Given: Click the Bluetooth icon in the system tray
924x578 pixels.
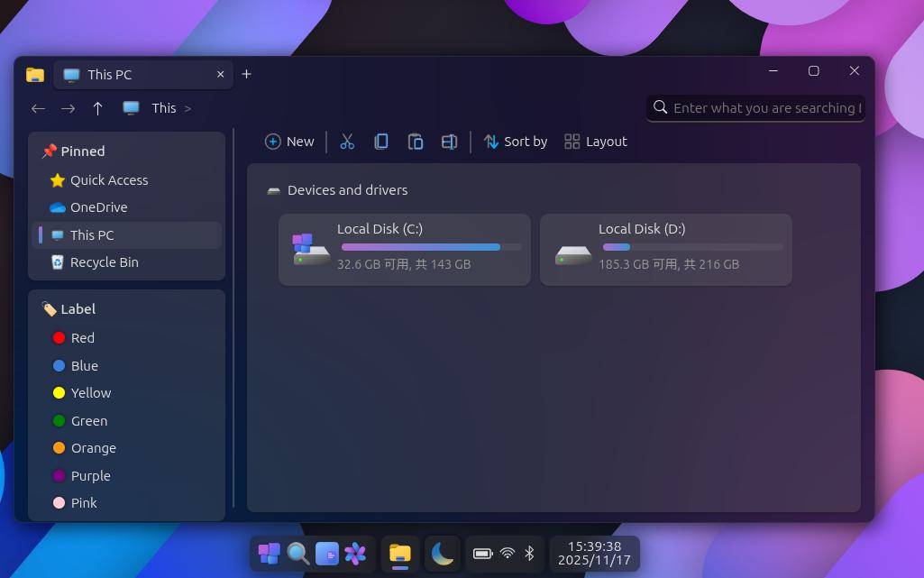Looking at the screenshot, I should (x=529, y=554).
